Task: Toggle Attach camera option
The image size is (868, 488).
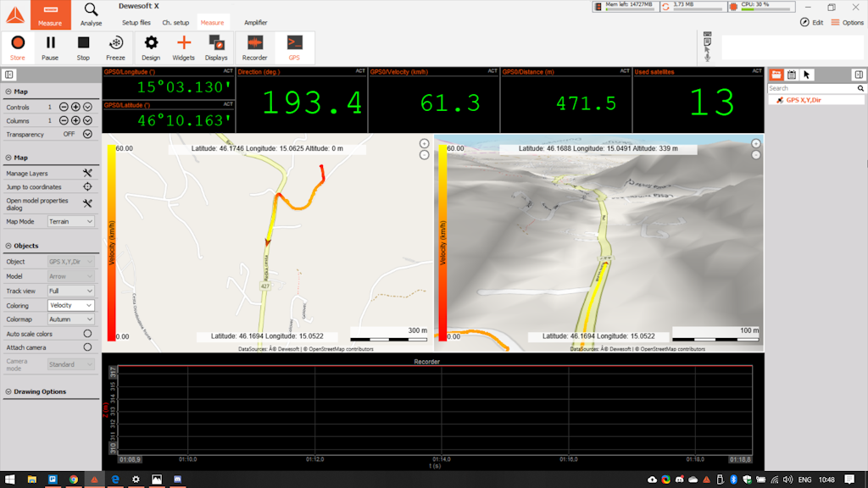Action: click(87, 347)
